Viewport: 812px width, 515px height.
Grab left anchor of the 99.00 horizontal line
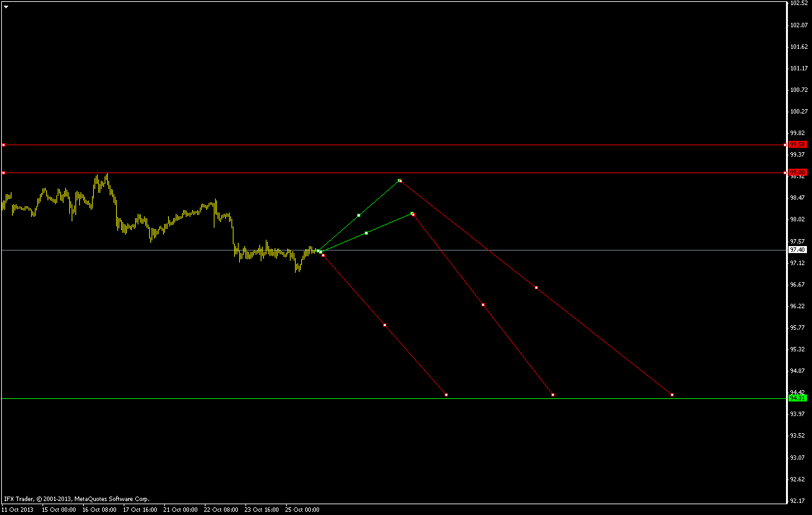click(3, 173)
